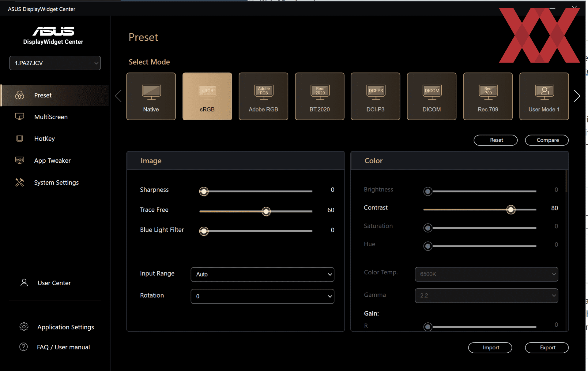This screenshot has width=588, height=371.
Task: Minimize the DisplayWidget Center window
Action: pos(552,8)
